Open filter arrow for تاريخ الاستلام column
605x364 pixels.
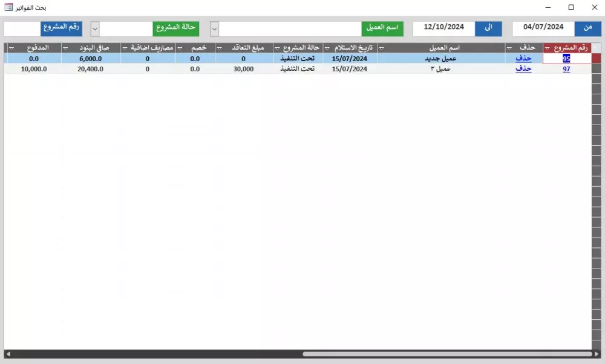point(327,48)
